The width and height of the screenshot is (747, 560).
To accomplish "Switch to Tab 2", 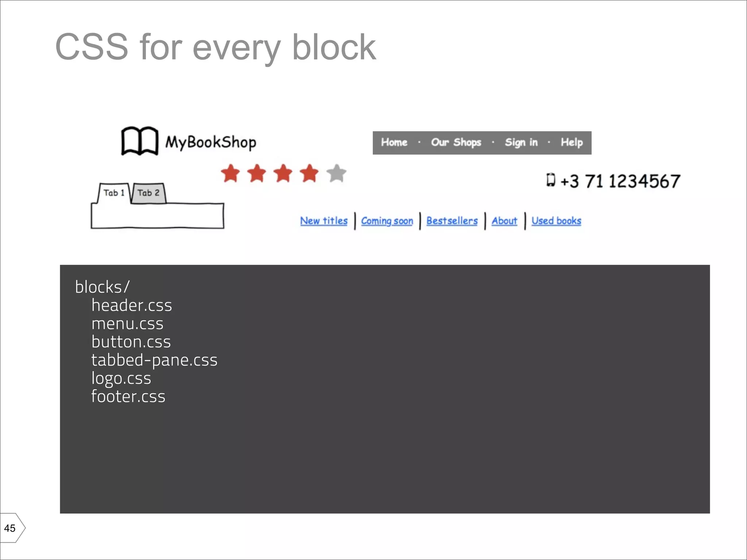I will click(x=148, y=193).
